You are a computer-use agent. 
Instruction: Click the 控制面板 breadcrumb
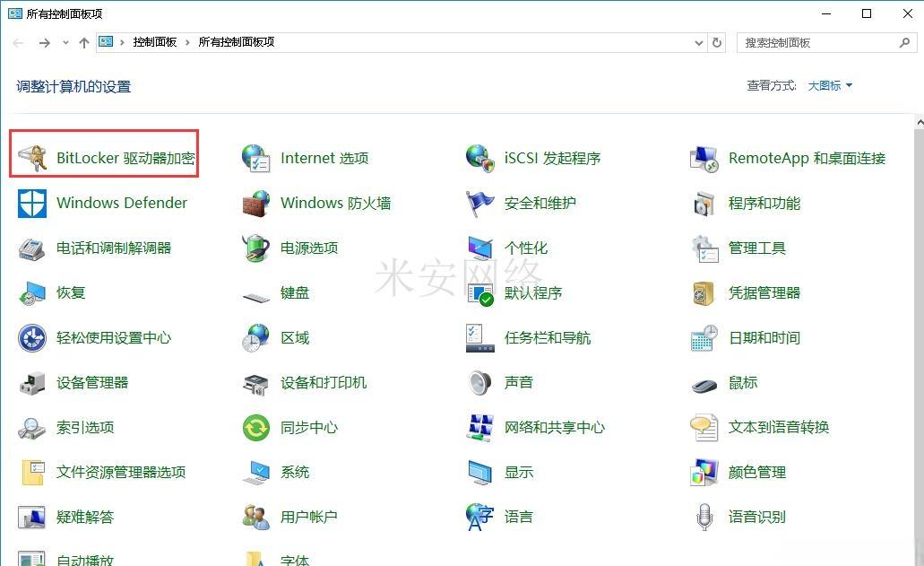click(155, 42)
